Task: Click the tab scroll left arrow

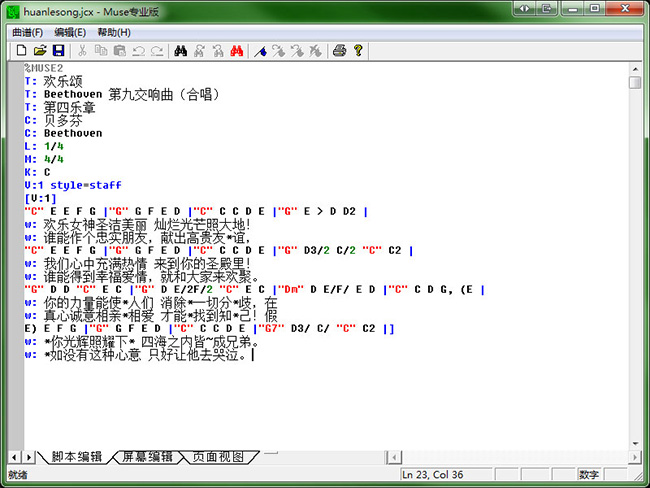Action: coord(14,457)
